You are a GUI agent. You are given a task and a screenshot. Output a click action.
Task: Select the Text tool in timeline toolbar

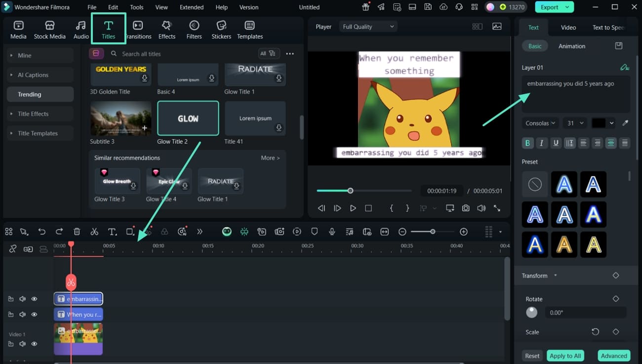(112, 232)
